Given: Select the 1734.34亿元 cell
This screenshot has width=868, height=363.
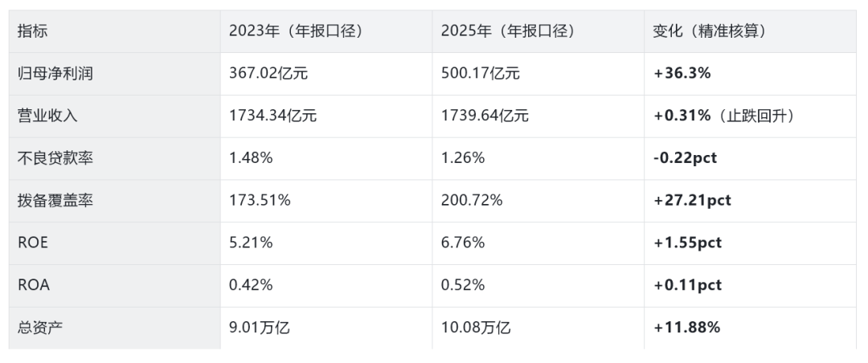Looking at the screenshot, I should tap(273, 116).
